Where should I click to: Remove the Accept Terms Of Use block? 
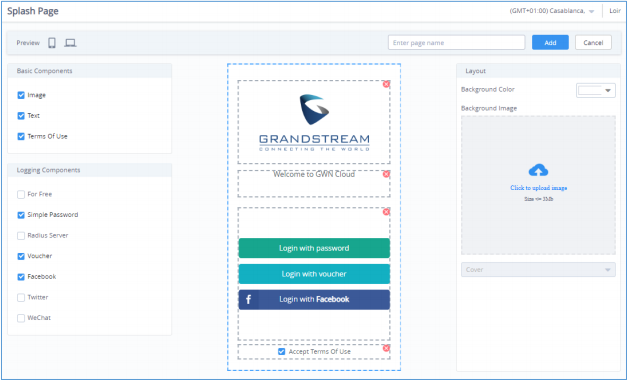pos(386,348)
